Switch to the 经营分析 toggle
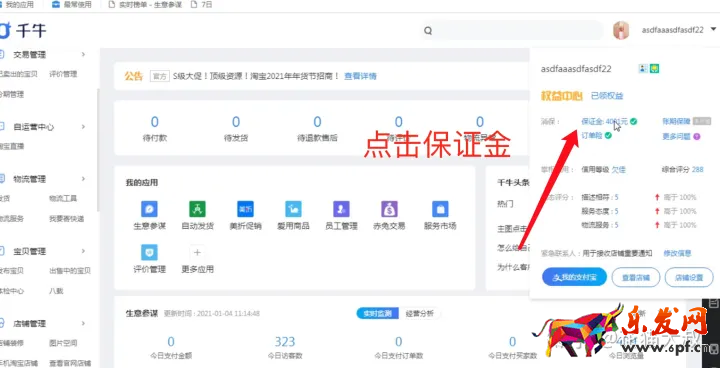The height and width of the screenshot is (368, 720). [419, 314]
